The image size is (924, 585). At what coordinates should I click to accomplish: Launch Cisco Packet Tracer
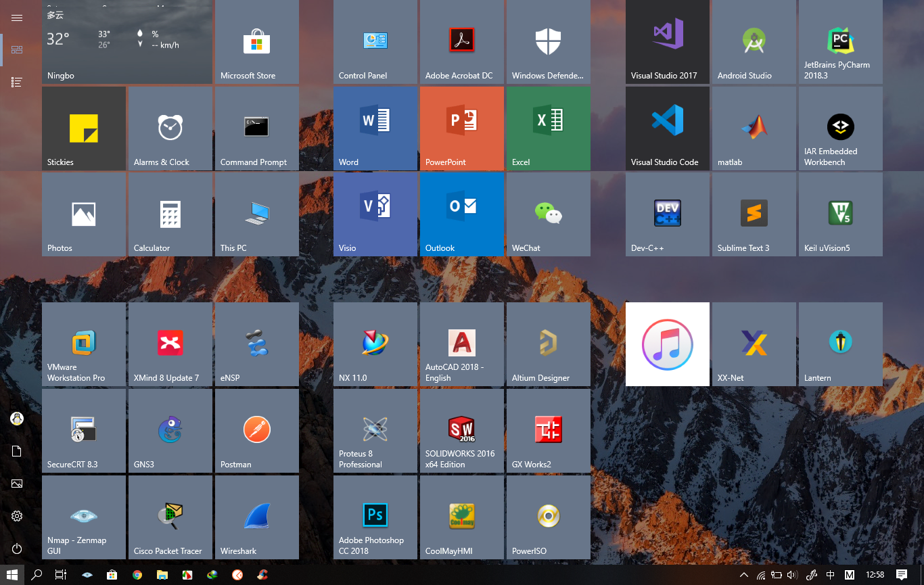click(170, 517)
